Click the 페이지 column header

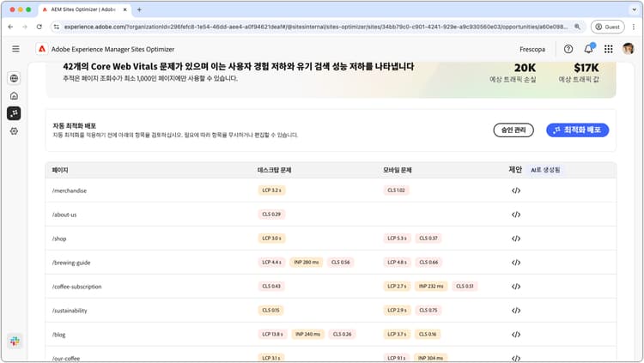(60, 170)
